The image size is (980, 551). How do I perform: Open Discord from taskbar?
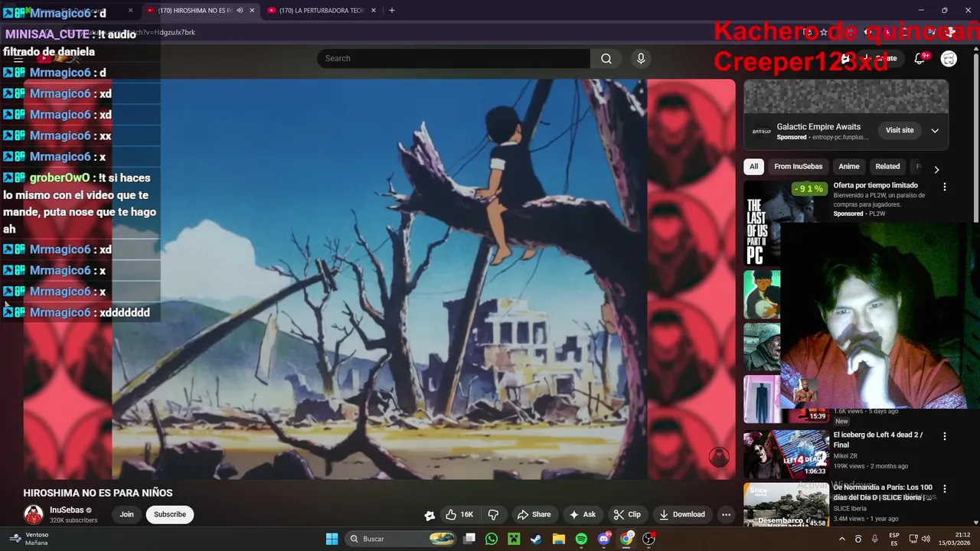click(x=603, y=539)
